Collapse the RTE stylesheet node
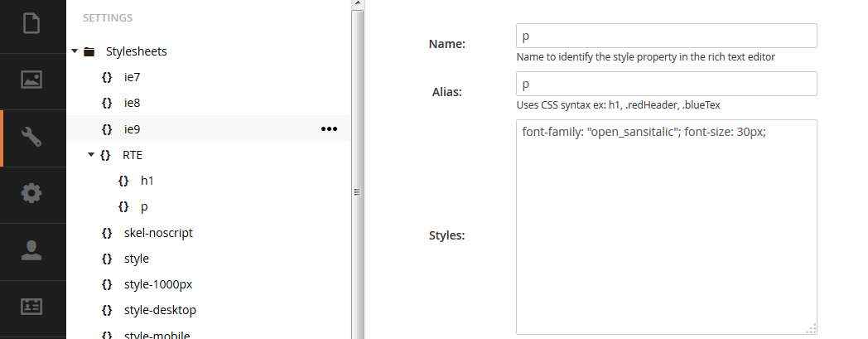The width and height of the screenshot is (868, 339). (91, 155)
